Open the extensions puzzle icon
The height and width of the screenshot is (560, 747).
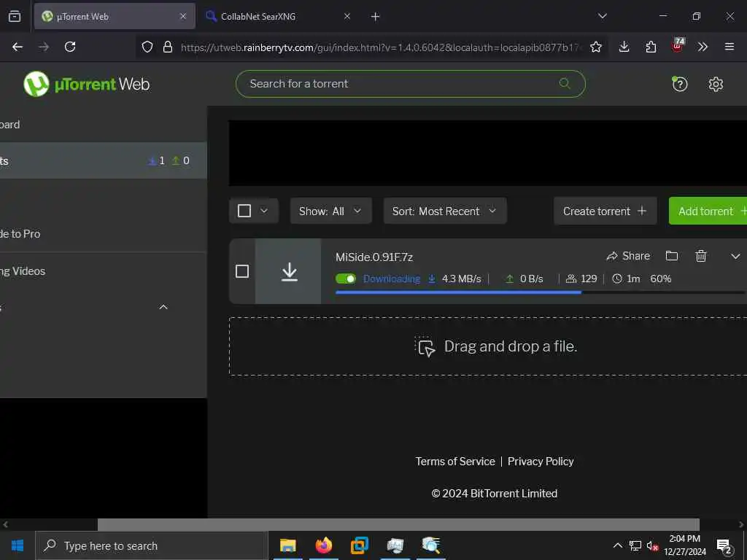pos(651,47)
